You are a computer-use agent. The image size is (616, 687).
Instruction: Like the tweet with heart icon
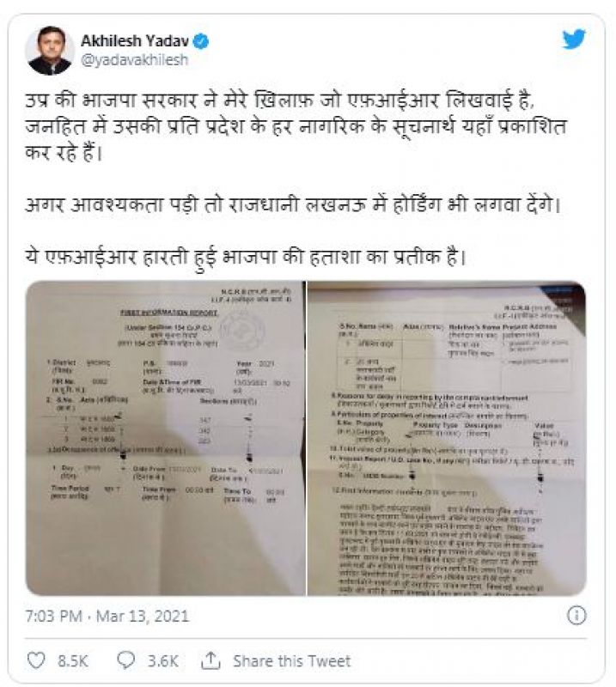tap(36, 660)
